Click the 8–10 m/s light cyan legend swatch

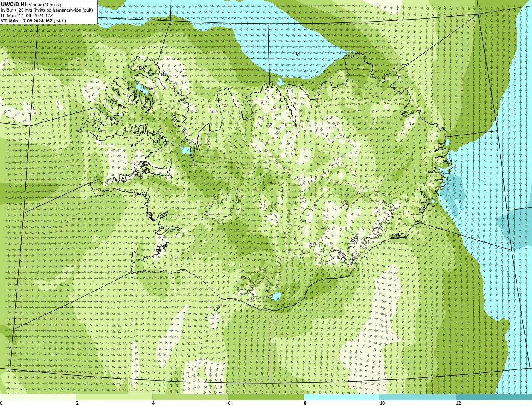[x=342, y=397]
